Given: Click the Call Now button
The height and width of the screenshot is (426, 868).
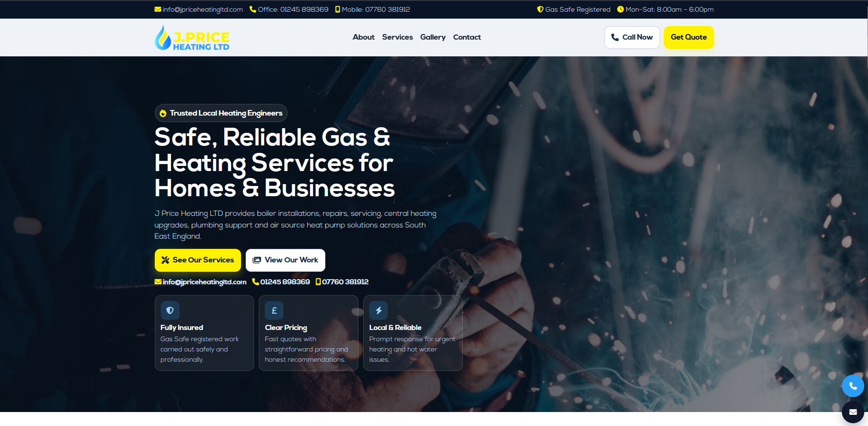Looking at the screenshot, I should [x=632, y=37].
